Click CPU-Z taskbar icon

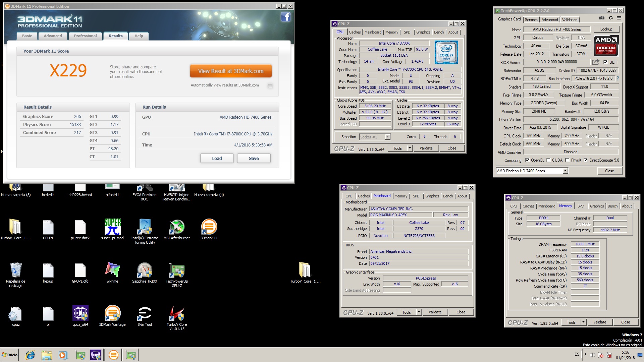(x=96, y=355)
